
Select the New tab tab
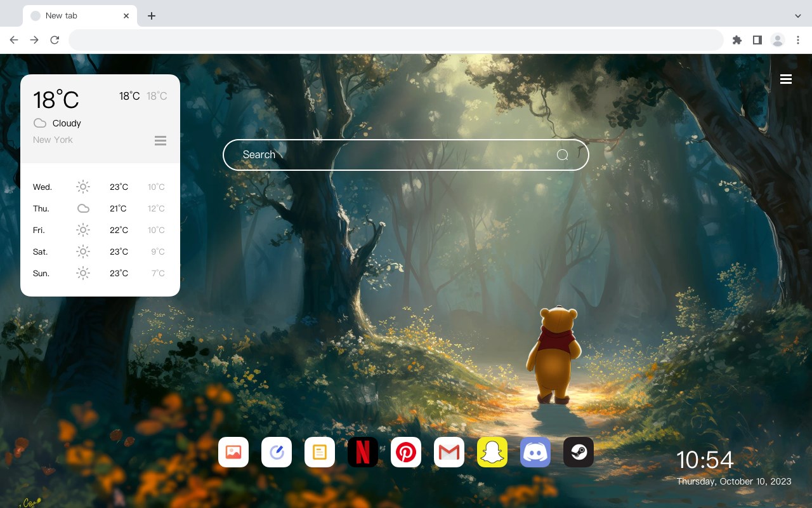(80, 16)
